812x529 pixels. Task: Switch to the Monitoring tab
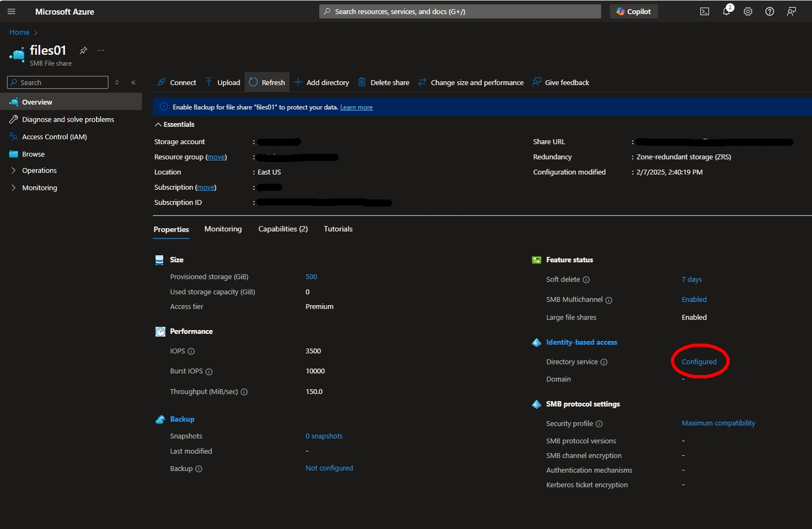click(223, 229)
